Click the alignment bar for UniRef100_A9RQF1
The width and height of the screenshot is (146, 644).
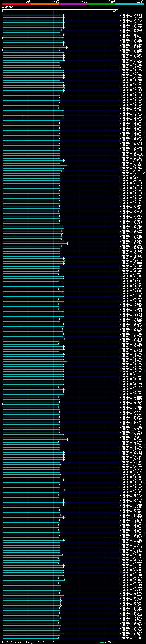click(x=35, y=48)
